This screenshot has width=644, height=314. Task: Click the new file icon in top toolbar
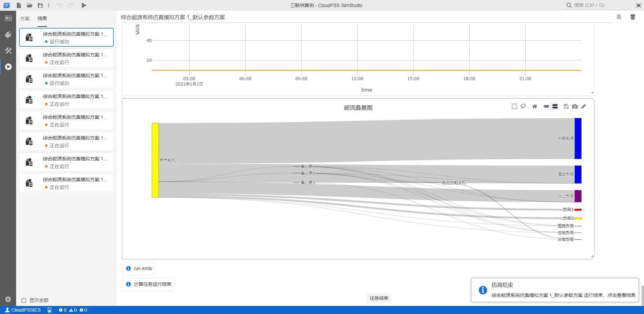(x=19, y=5)
